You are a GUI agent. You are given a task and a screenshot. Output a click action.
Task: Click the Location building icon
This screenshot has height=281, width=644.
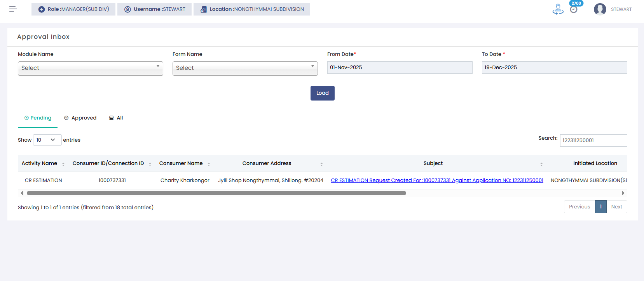point(204,9)
